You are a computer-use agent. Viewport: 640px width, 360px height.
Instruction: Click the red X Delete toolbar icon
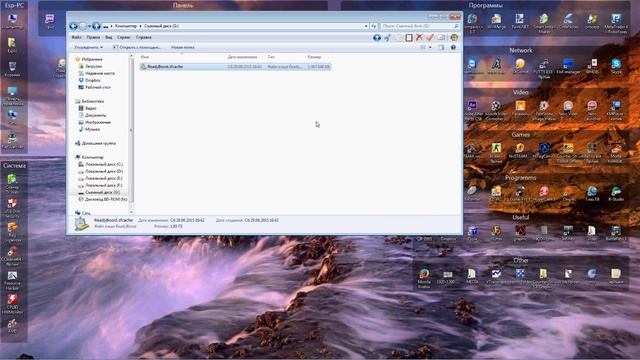pos(419,38)
